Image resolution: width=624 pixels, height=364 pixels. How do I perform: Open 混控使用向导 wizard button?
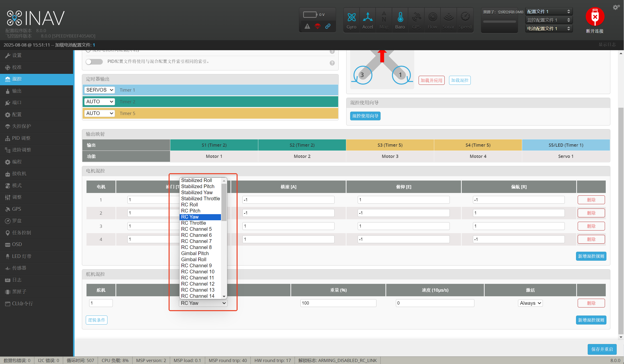click(x=365, y=116)
